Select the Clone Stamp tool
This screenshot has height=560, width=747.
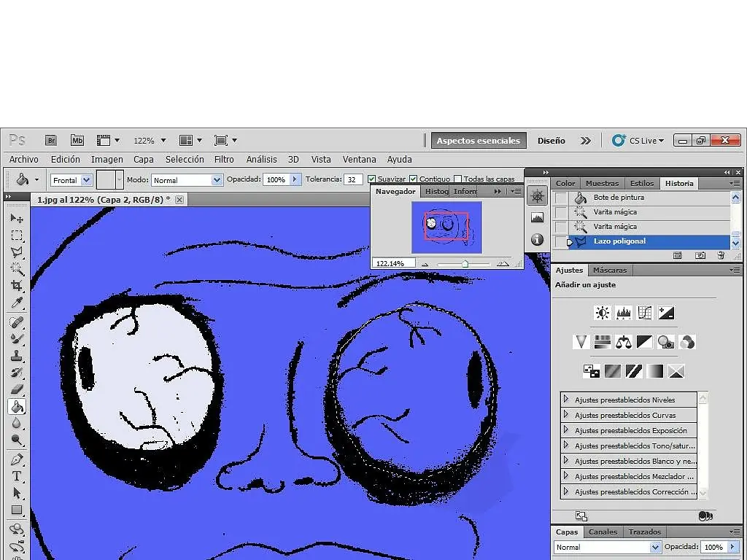[17, 356]
